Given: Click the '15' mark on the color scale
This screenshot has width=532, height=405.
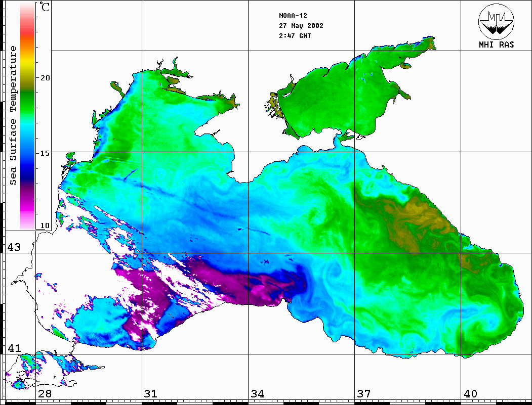Looking at the screenshot, I should (x=45, y=153).
